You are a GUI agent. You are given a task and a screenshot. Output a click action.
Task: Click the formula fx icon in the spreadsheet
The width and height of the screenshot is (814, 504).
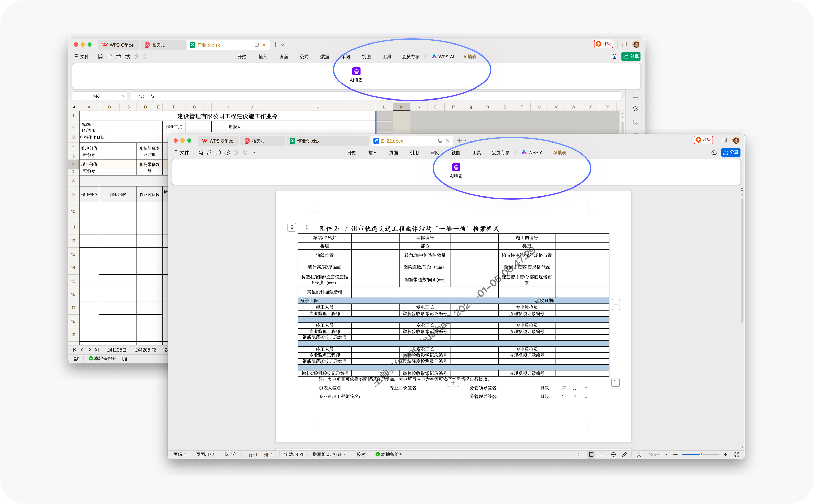152,96
